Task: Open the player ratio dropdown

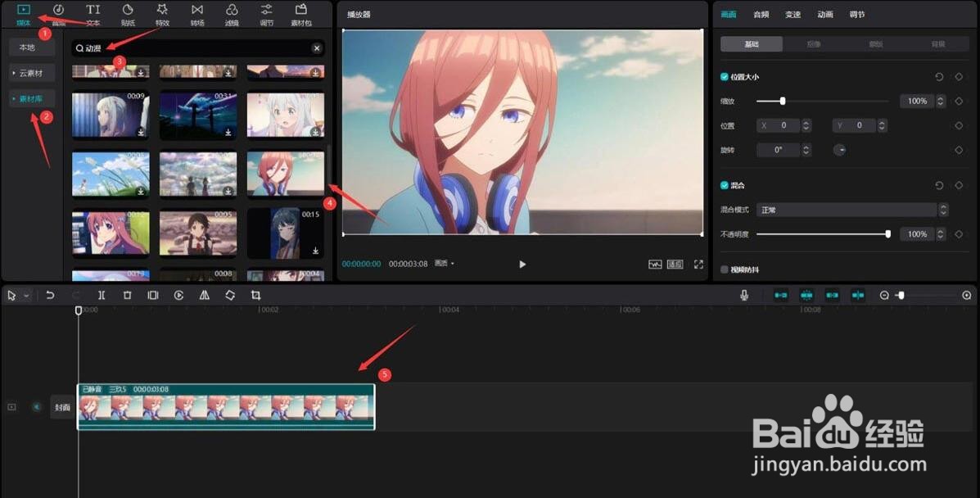Action: point(445,264)
